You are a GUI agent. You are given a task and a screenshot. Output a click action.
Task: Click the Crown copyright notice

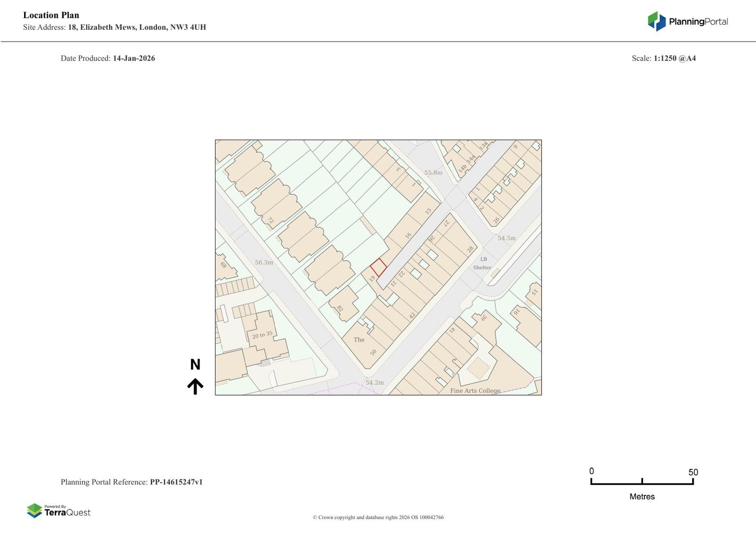click(378, 517)
